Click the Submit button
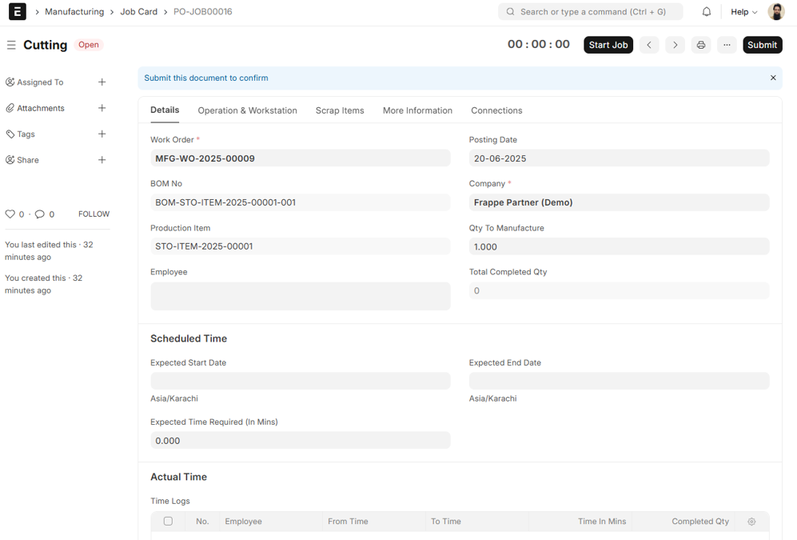The width and height of the screenshot is (797, 540). point(762,45)
